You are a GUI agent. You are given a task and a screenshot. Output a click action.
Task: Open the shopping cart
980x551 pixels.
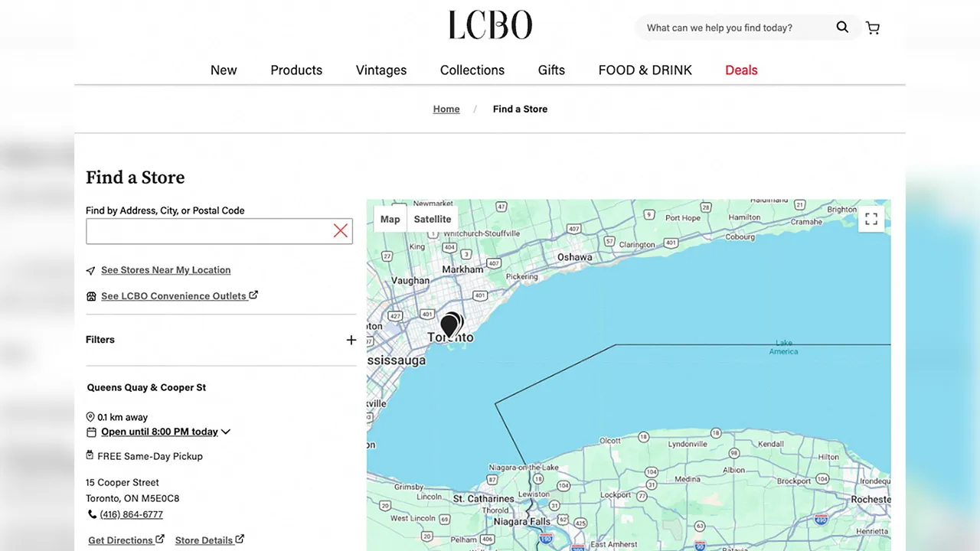pyautogui.click(x=873, y=28)
